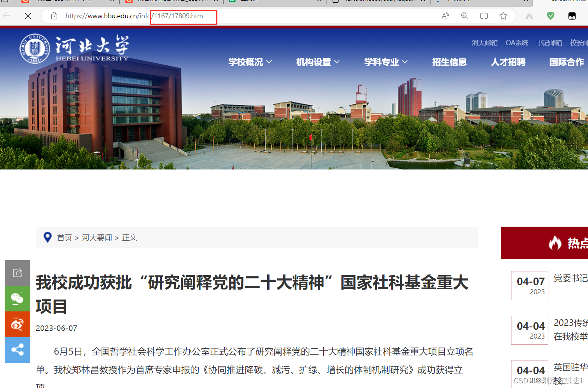Open the 河大邮箱 link

point(485,43)
